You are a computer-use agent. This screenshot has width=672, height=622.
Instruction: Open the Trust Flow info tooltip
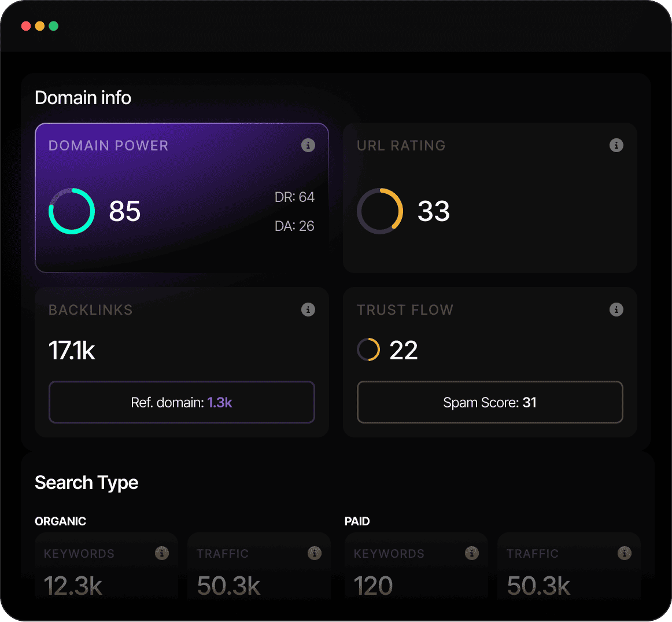pyautogui.click(x=616, y=310)
